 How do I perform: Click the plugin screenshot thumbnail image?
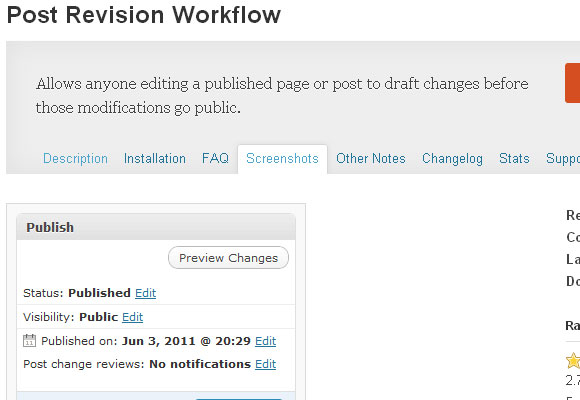(156, 302)
